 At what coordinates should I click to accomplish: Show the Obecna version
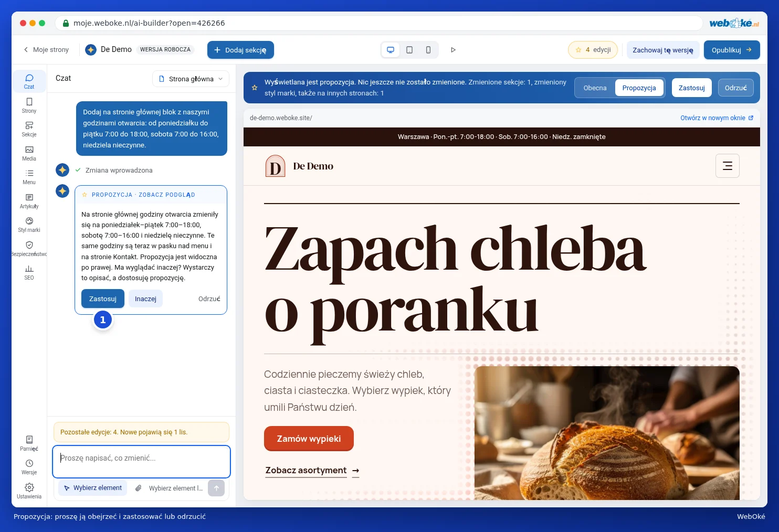click(595, 88)
